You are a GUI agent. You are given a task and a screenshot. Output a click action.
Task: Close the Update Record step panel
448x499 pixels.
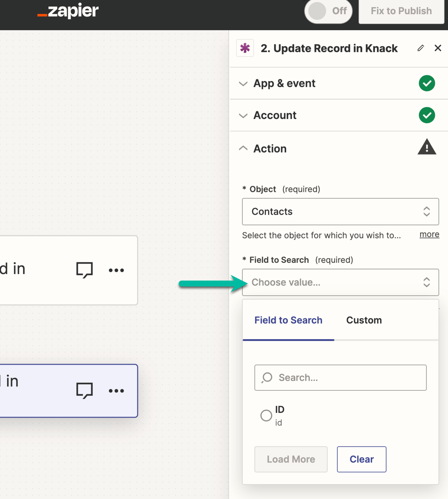[438, 48]
